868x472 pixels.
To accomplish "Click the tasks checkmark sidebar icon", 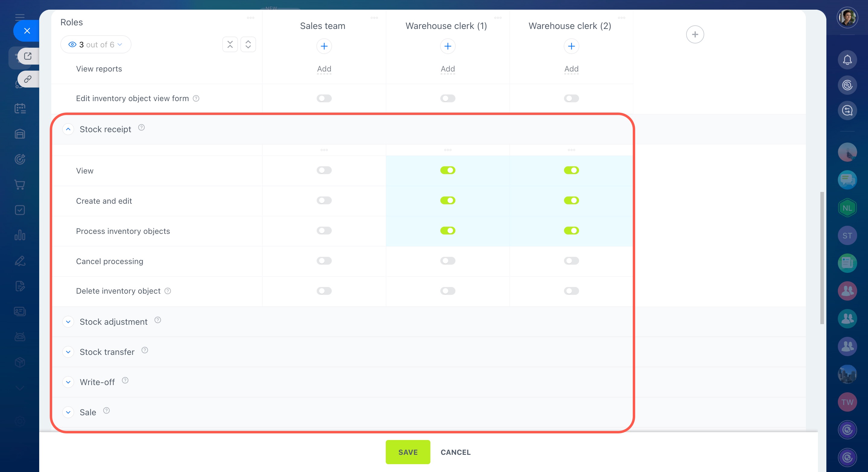I will (20, 210).
